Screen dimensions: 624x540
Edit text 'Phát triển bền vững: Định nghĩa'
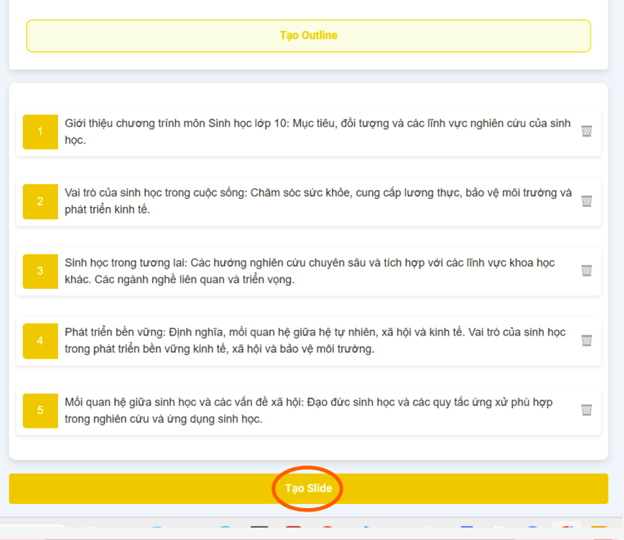tap(145, 332)
